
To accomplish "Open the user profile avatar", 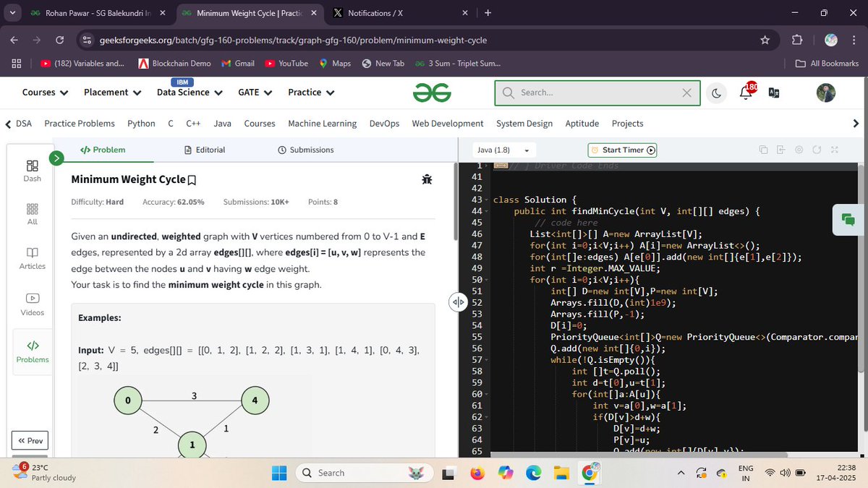I will (826, 93).
